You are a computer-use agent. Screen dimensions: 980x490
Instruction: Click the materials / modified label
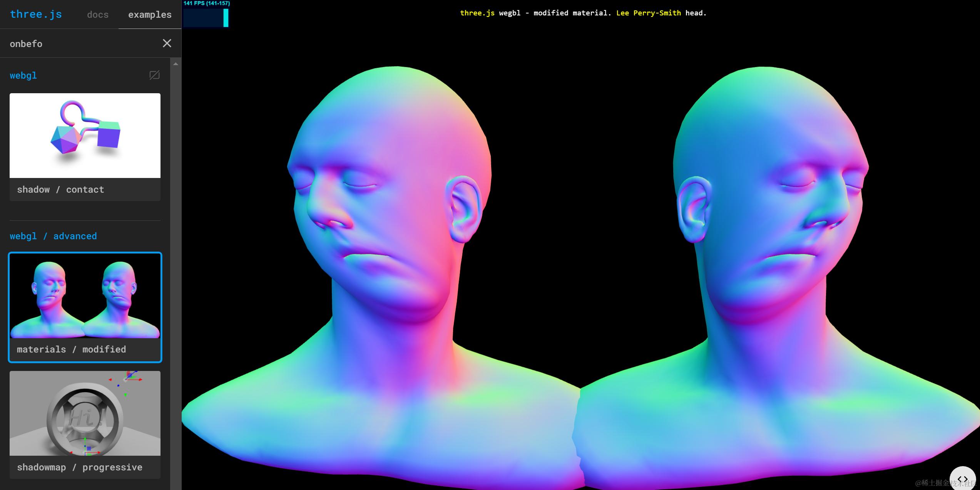click(x=71, y=349)
